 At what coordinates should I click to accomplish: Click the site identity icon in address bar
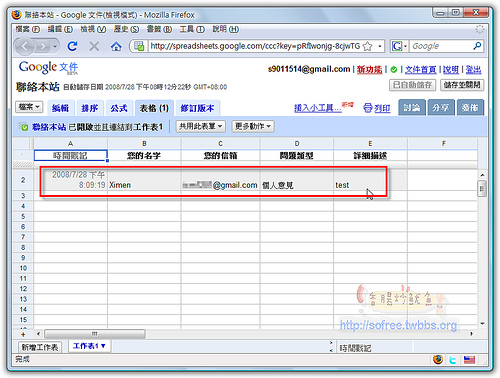pos(139,46)
